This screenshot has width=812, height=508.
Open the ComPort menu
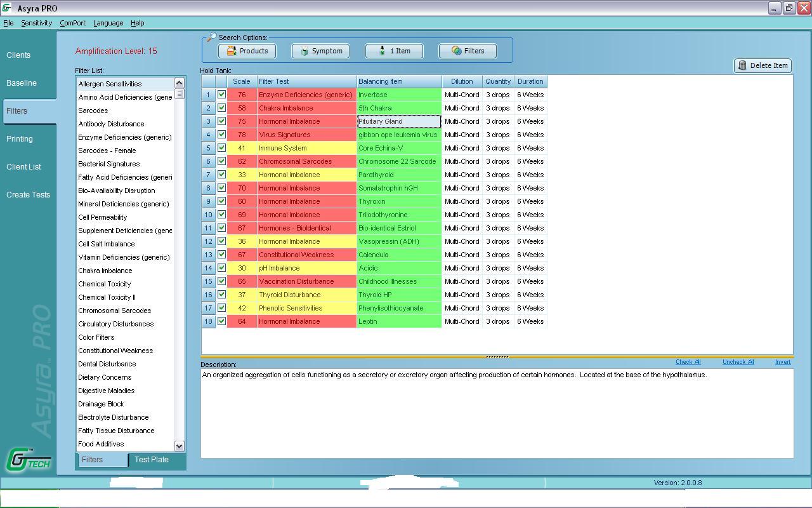point(72,23)
